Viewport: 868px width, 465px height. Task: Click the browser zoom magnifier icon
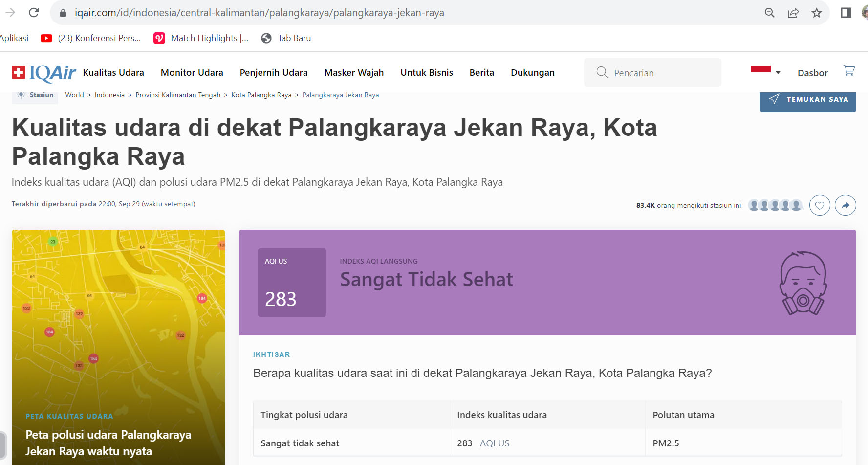point(769,13)
